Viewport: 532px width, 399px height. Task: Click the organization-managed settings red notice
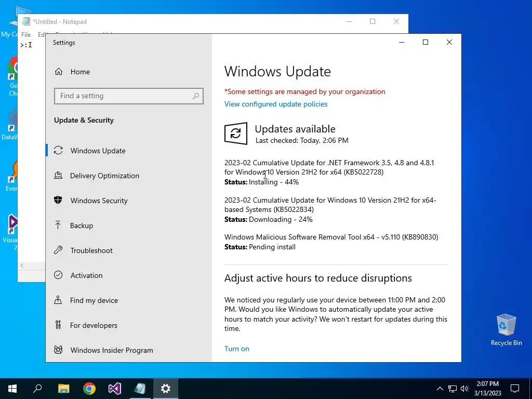[304, 91]
